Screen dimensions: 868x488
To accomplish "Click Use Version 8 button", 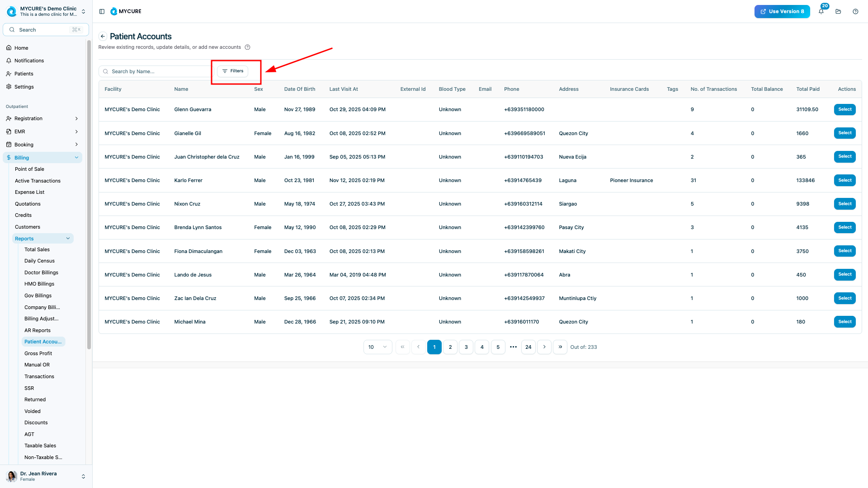I will click(782, 12).
